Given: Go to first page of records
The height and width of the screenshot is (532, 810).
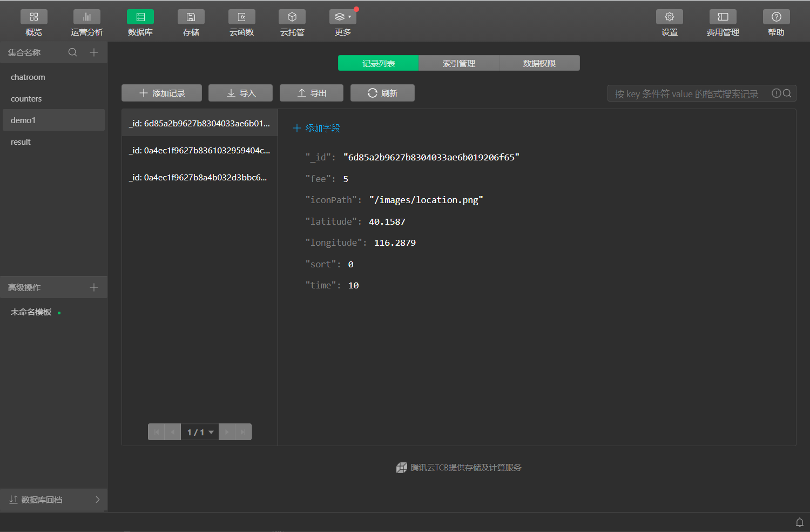Looking at the screenshot, I should (157, 432).
